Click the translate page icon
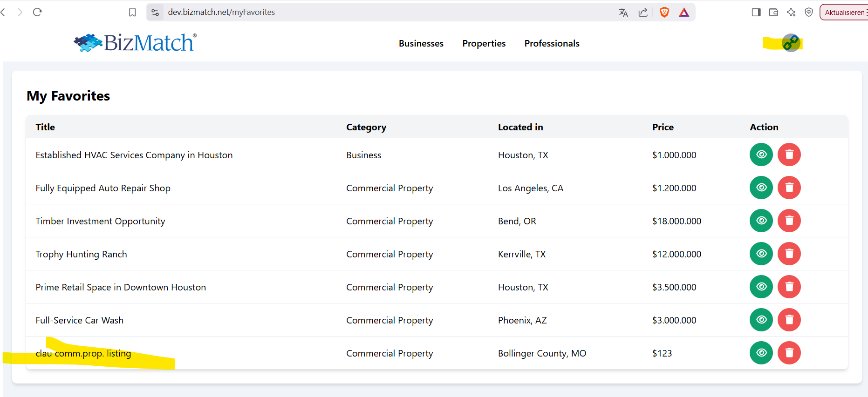 coord(623,13)
